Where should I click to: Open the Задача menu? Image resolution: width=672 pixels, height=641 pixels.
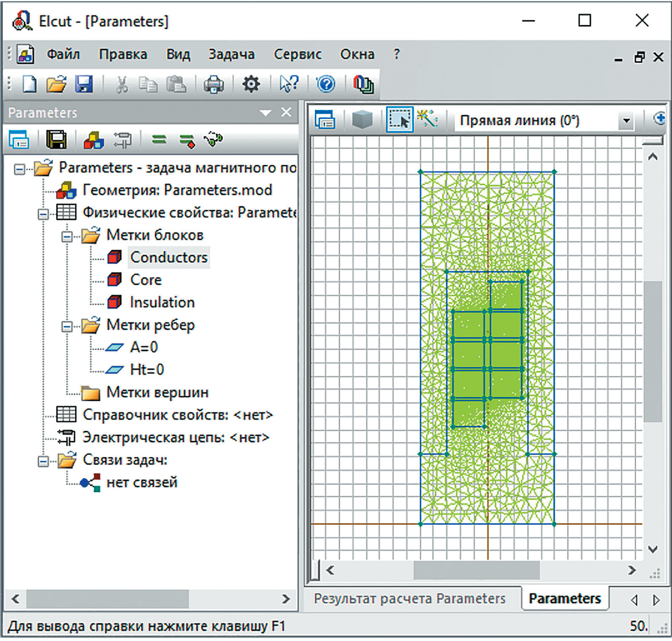[231, 54]
